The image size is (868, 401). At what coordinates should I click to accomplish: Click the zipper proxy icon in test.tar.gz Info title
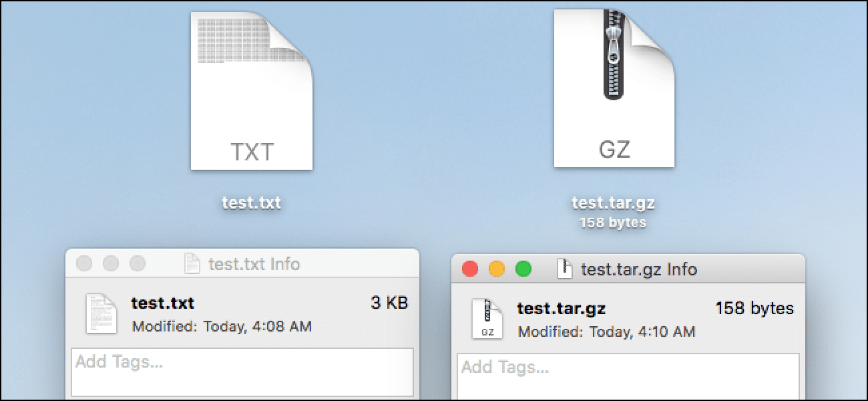[565, 269]
